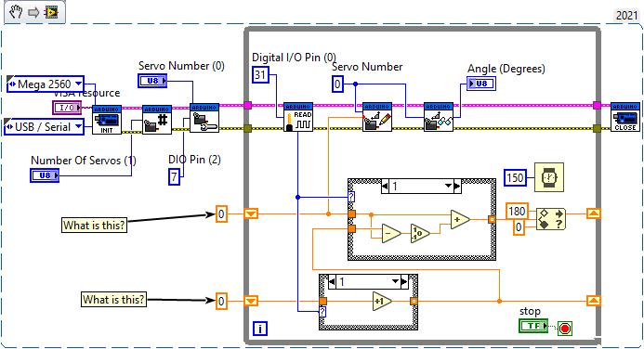This screenshot has width=644, height=349.
Task: Select the Servo Write Angle block
Action: click(377, 117)
